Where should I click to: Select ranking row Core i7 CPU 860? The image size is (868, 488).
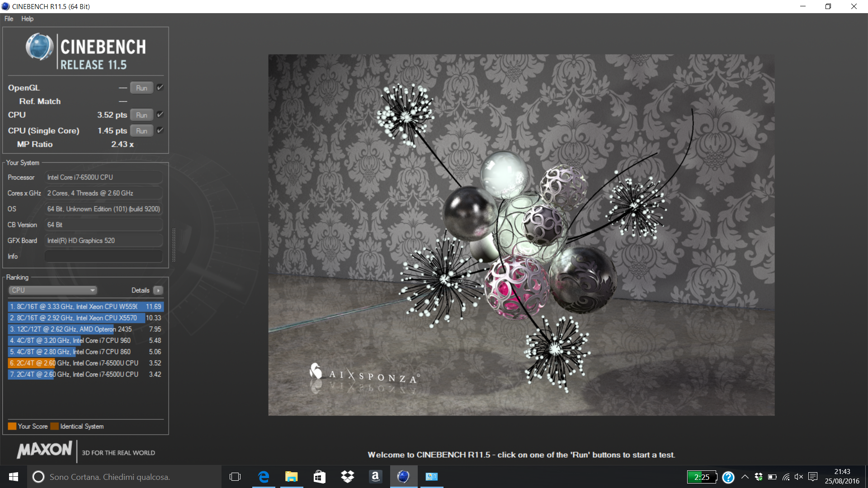pos(85,352)
